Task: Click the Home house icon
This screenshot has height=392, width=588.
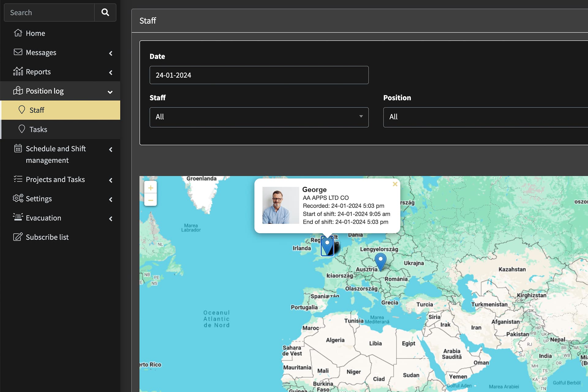Action: pyautogui.click(x=18, y=33)
